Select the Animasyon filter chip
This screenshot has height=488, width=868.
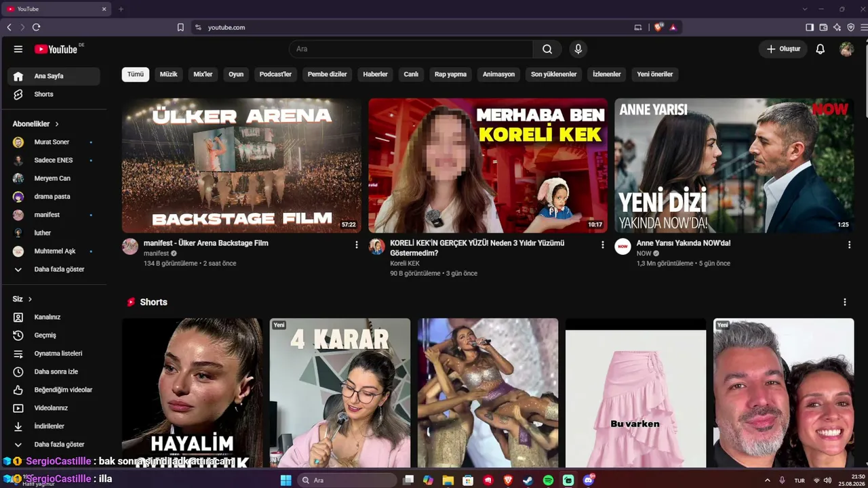(498, 75)
